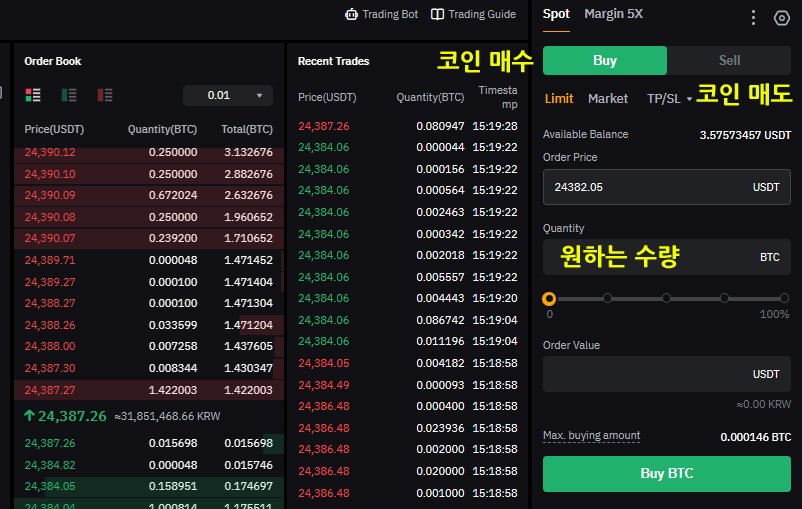This screenshot has width=802, height=509.
Task: Select bid price 24,384.05 in order book
Action: (x=50, y=486)
